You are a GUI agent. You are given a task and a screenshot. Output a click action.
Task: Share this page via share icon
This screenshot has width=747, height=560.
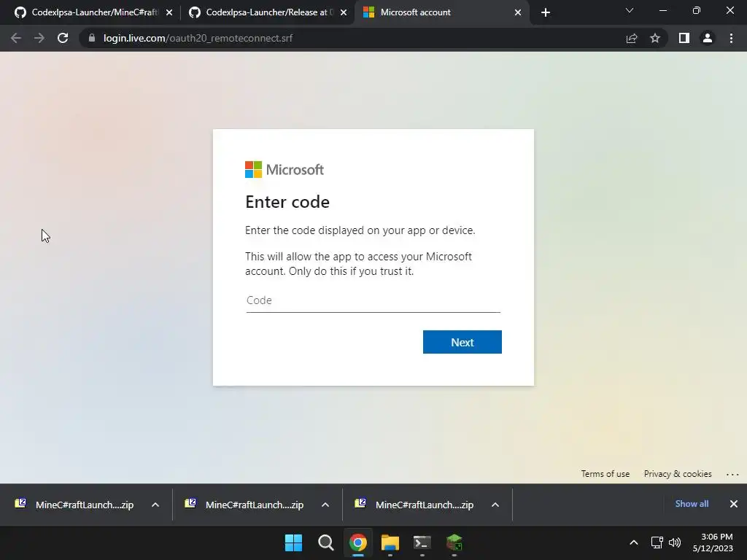[x=632, y=38]
